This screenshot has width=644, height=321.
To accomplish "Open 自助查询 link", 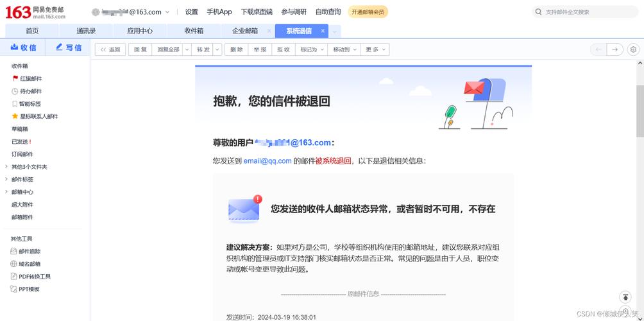I will (x=328, y=12).
